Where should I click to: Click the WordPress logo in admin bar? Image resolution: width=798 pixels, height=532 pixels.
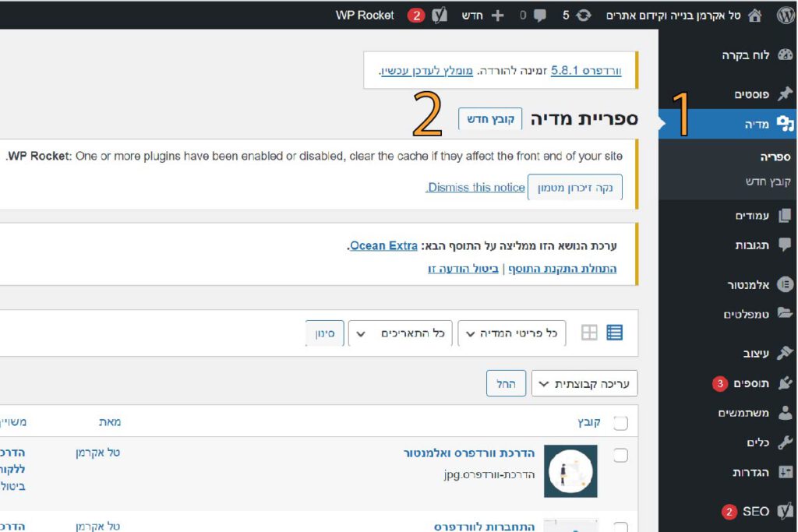point(786,16)
